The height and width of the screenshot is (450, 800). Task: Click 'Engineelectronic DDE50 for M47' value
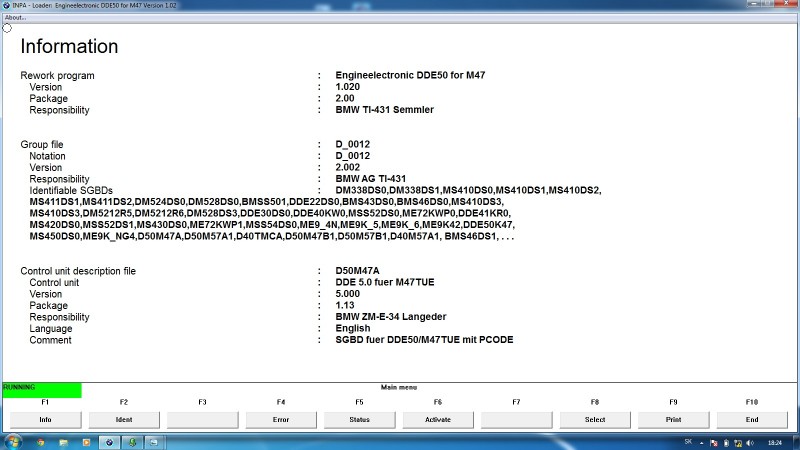click(x=410, y=75)
